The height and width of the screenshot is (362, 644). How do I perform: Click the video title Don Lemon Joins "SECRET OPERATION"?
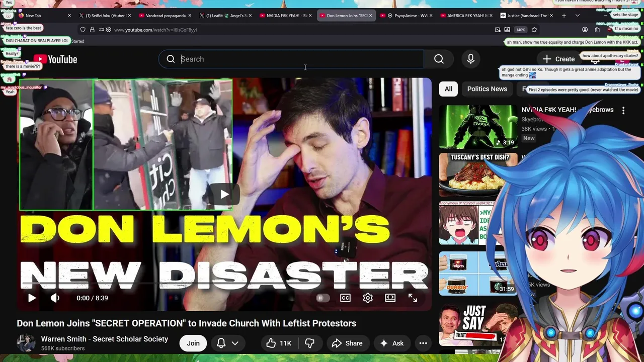pos(187,323)
